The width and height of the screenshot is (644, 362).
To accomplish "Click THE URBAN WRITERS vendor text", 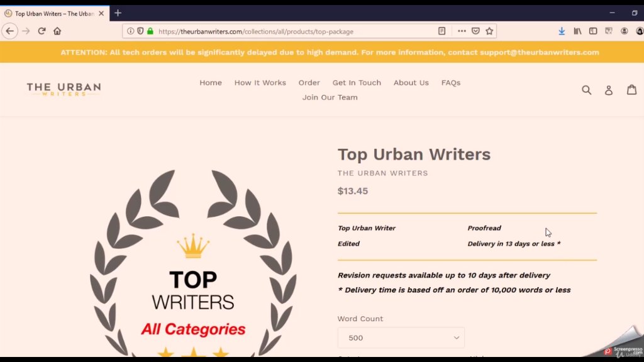I will click(383, 173).
